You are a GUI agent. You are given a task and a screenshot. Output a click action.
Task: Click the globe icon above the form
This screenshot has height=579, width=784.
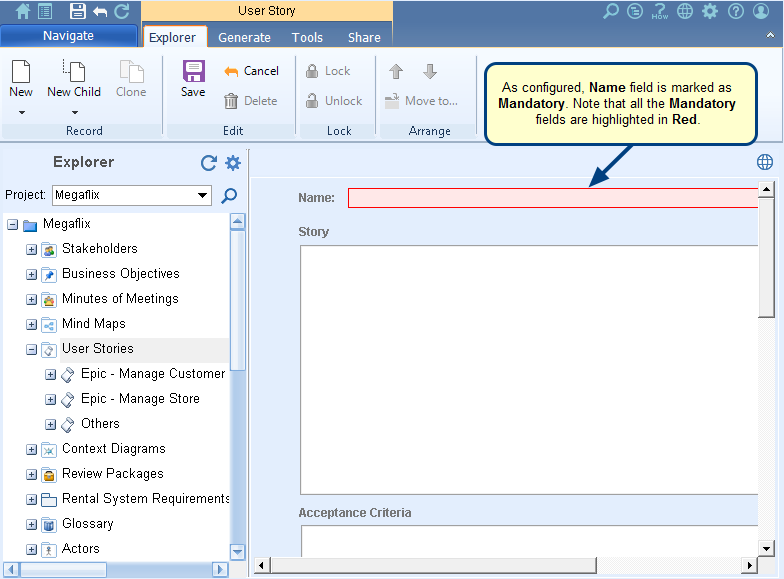(765, 162)
